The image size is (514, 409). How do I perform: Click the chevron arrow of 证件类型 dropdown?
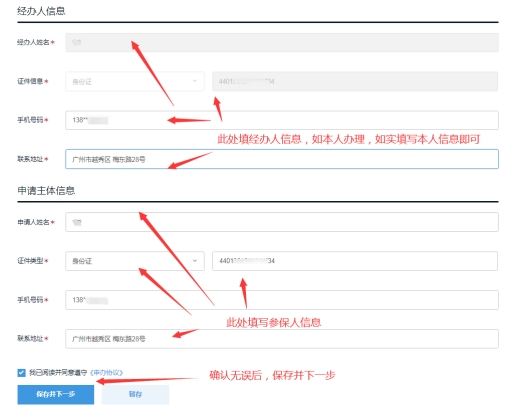[x=195, y=261]
